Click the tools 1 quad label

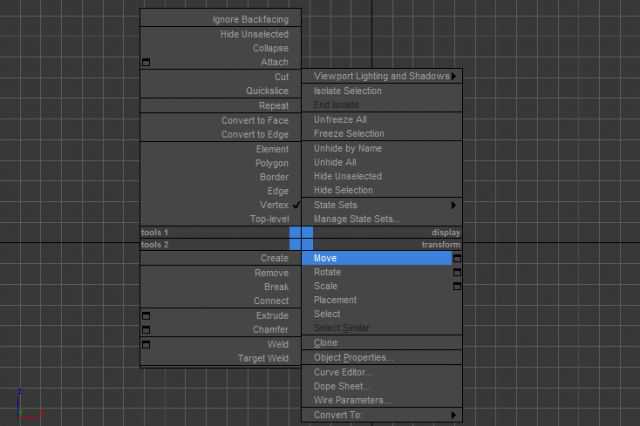[155, 232]
